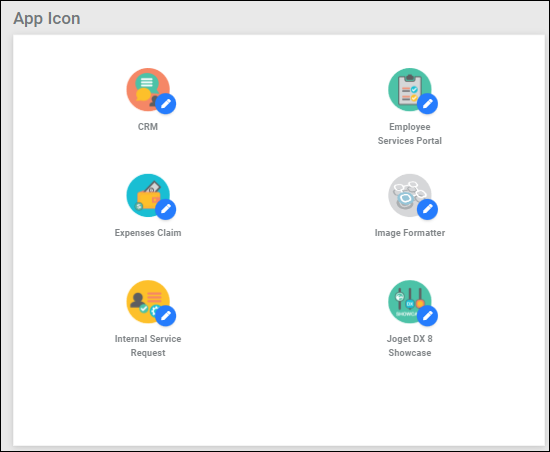
Task: Select the Expenses Claim text label
Action: click(148, 233)
